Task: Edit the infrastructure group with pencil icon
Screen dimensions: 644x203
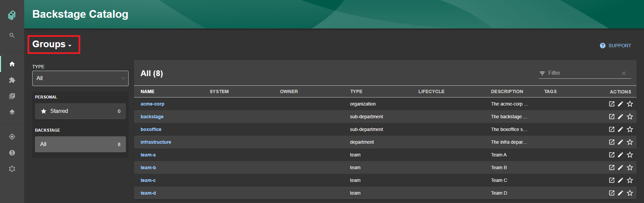Action: point(620,142)
